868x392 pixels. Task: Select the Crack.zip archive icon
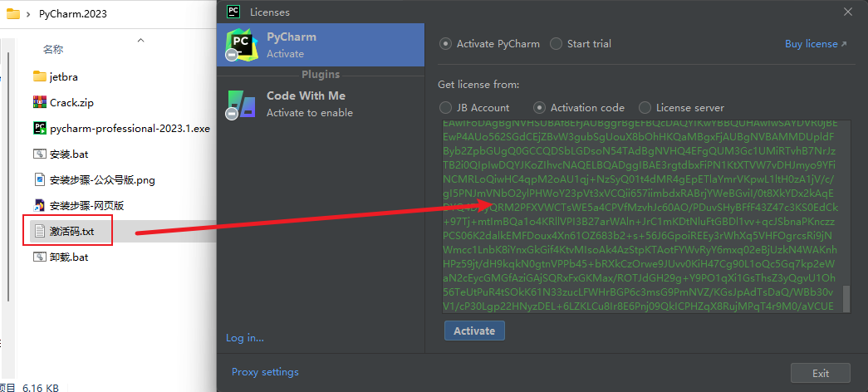pyautogui.click(x=39, y=102)
